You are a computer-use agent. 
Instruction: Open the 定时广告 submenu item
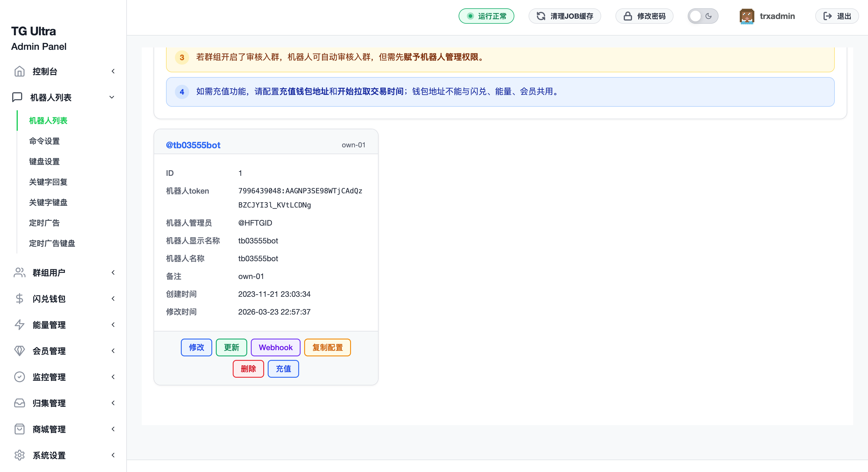44,223
